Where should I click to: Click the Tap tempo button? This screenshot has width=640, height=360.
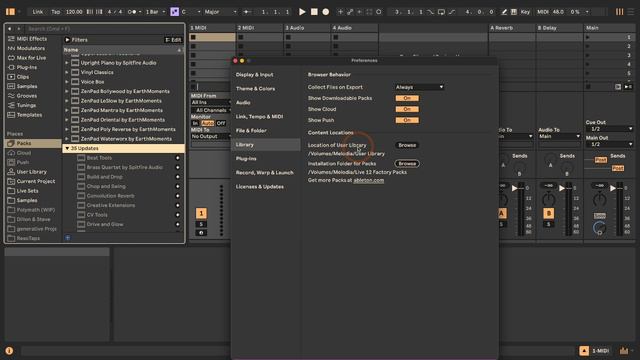click(56, 12)
